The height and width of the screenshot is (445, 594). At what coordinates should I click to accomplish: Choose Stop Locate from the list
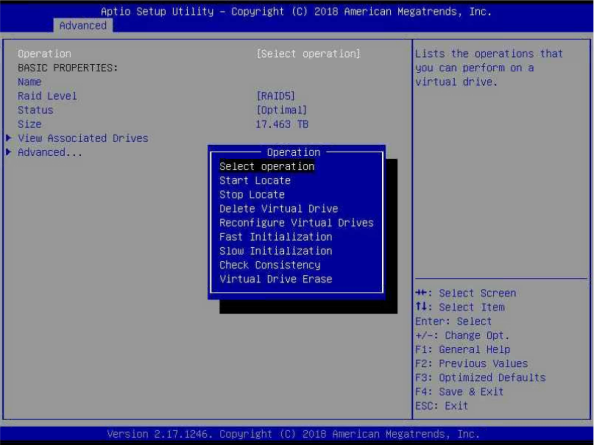(x=252, y=195)
